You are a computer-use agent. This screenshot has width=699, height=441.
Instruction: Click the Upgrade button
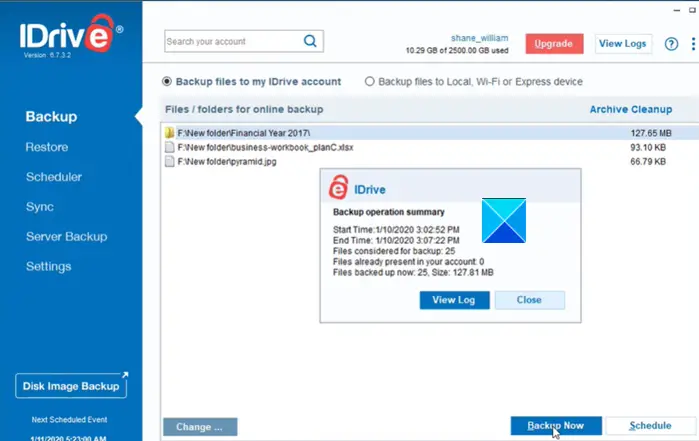[554, 44]
